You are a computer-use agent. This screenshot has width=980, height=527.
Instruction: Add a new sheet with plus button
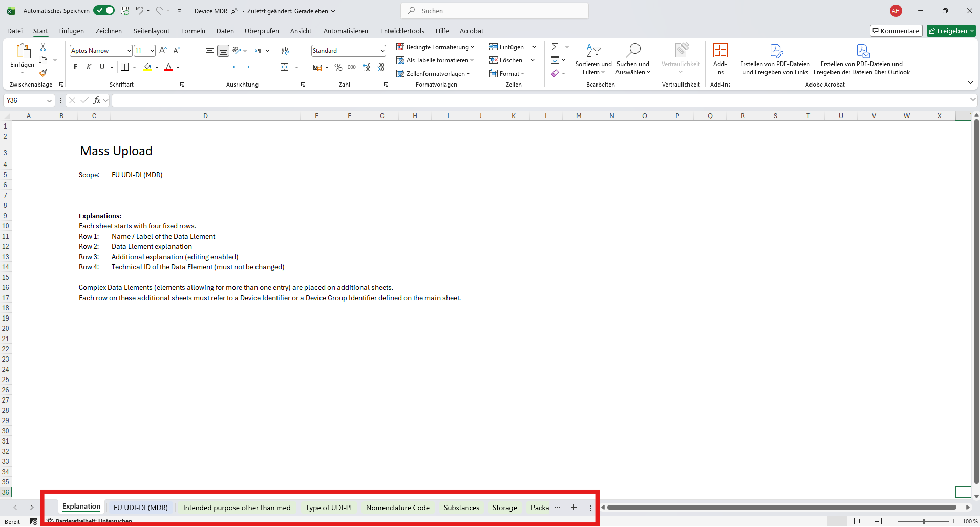click(x=574, y=508)
